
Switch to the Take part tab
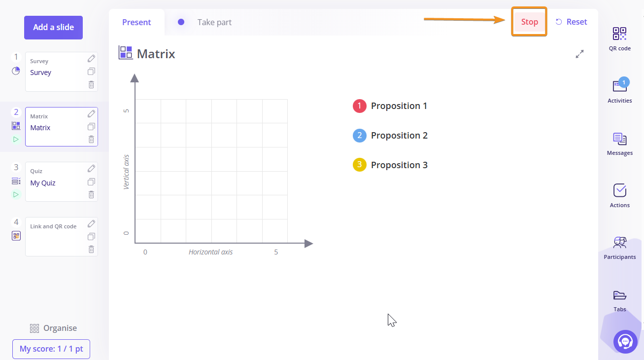tap(214, 22)
